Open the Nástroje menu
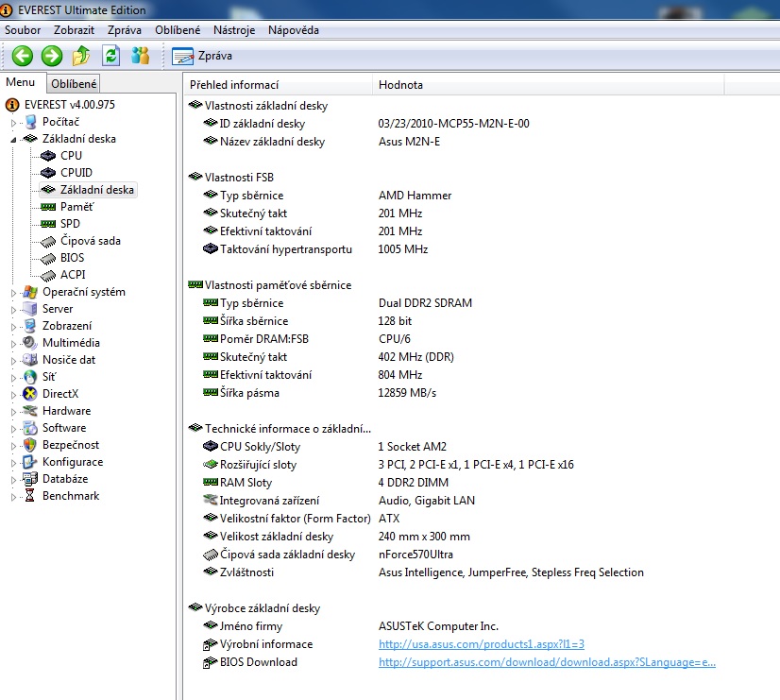The image size is (780, 700). (234, 30)
